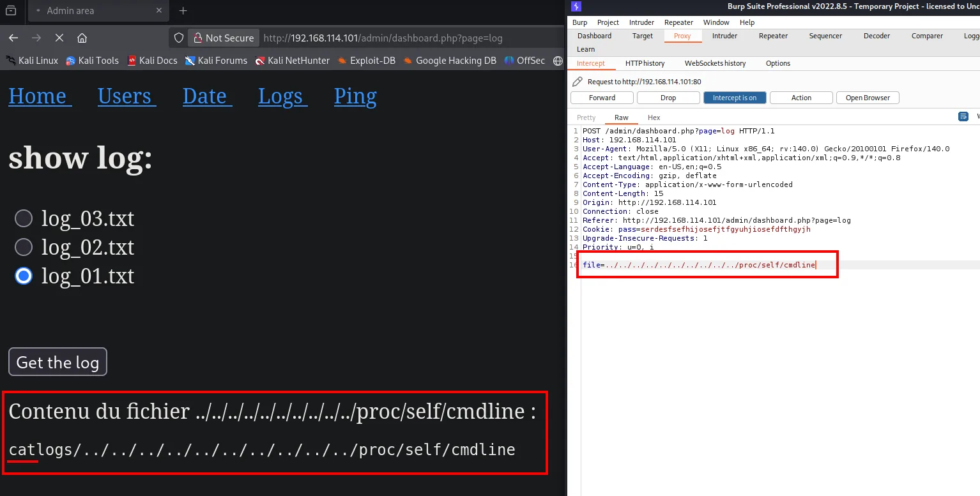This screenshot has width=980, height=496.
Task: Select the log_03.txt radio button
Action: pos(24,219)
